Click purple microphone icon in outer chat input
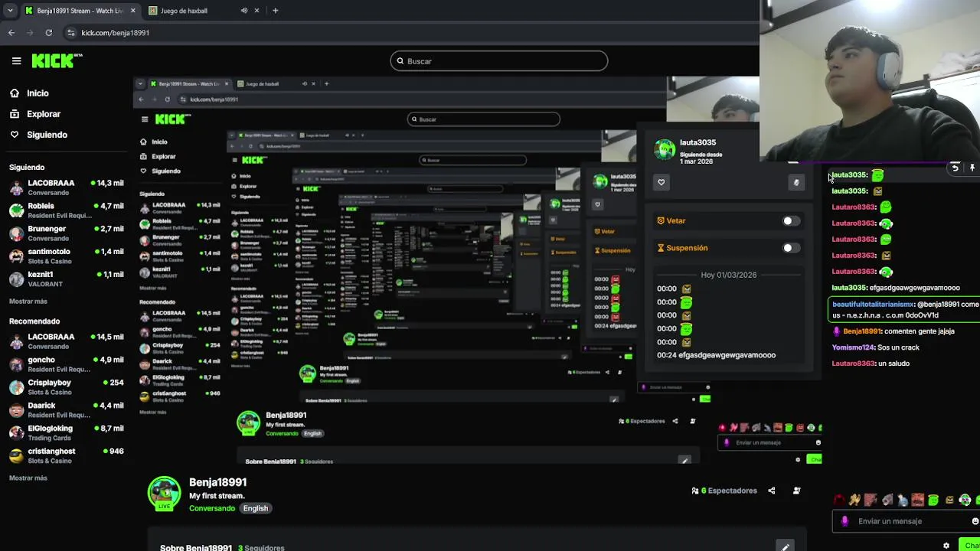 click(x=844, y=521)
